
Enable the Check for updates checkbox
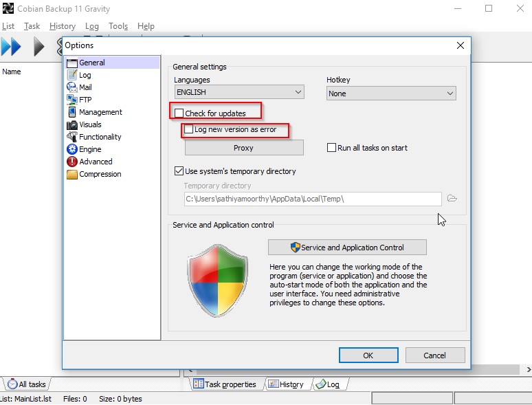coord(179,113)
